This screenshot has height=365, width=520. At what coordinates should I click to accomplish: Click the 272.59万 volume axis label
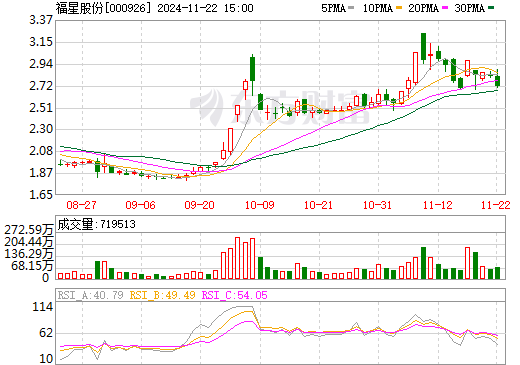pos(29,230)
